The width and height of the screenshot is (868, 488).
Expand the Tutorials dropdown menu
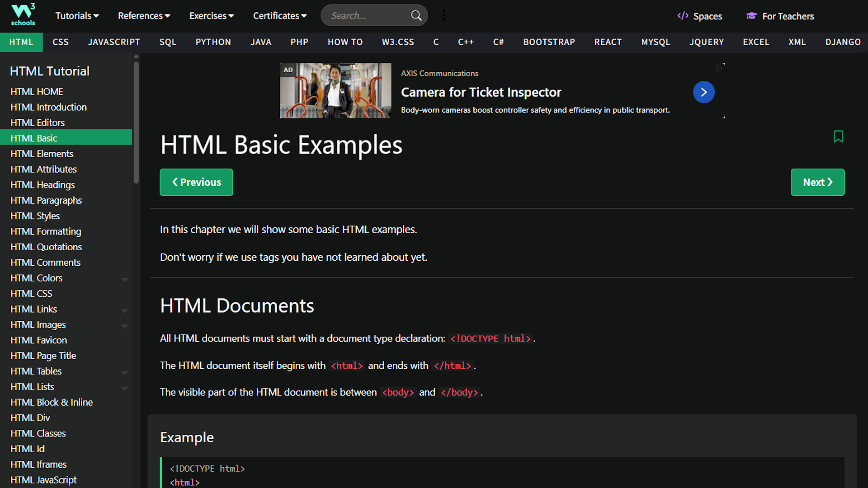coord(77,16)
